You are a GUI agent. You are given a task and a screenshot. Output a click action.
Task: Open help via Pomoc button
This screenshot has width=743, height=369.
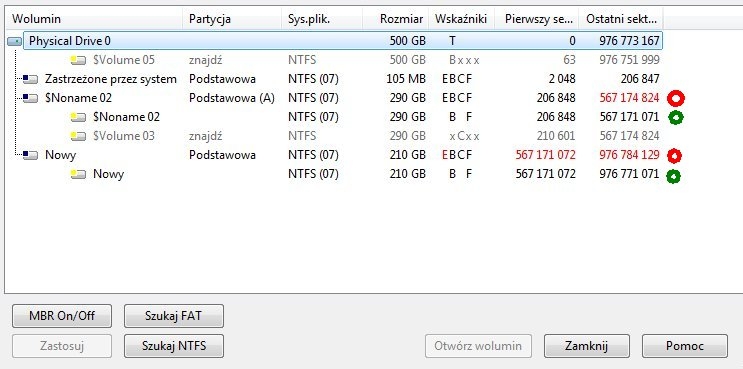685,346
